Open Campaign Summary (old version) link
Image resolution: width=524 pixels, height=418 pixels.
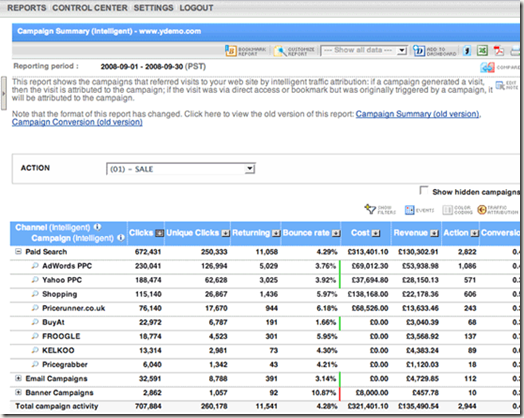417,114
